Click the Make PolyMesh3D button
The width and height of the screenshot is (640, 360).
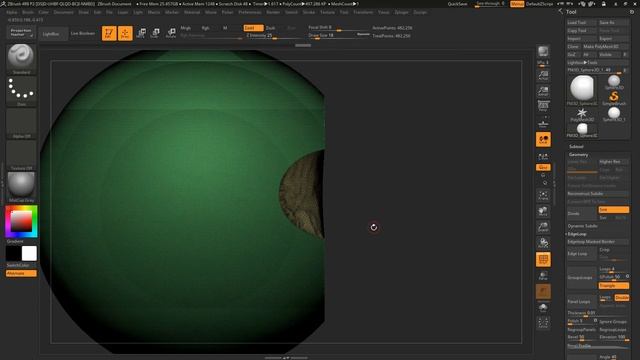click(605, 47)
